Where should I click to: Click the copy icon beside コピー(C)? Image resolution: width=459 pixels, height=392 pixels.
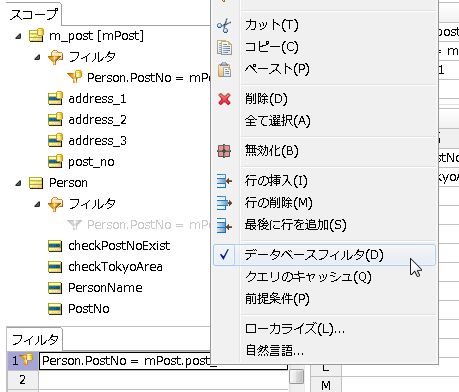click(x=224, y=47)
